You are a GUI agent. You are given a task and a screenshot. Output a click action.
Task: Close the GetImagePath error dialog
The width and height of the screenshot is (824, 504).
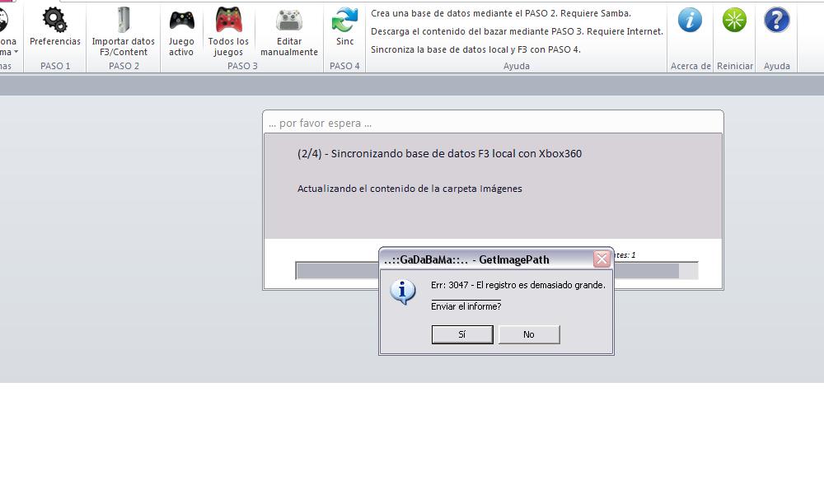(602, 259)
